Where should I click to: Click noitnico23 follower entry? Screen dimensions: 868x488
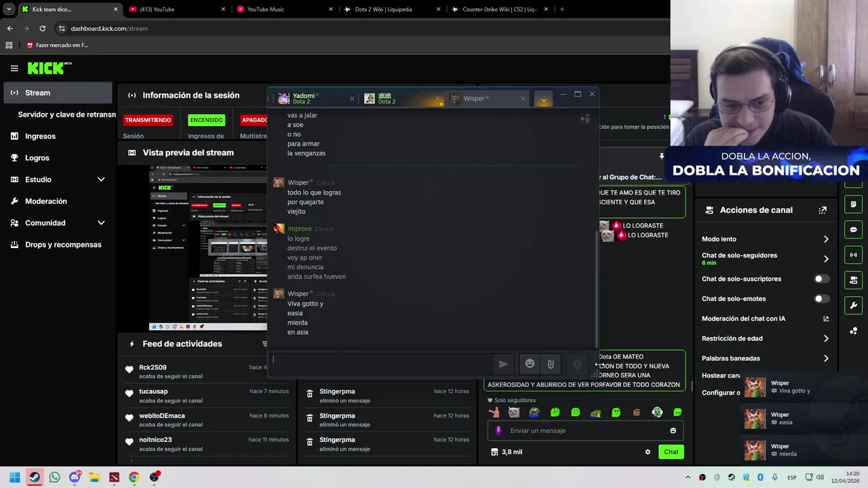(209, 444)
